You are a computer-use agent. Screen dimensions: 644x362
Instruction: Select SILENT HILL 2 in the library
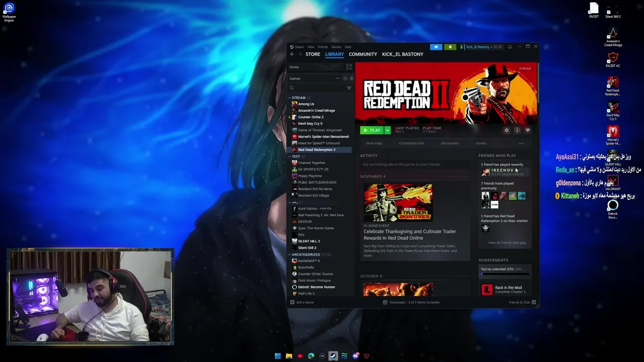(308, 241)
